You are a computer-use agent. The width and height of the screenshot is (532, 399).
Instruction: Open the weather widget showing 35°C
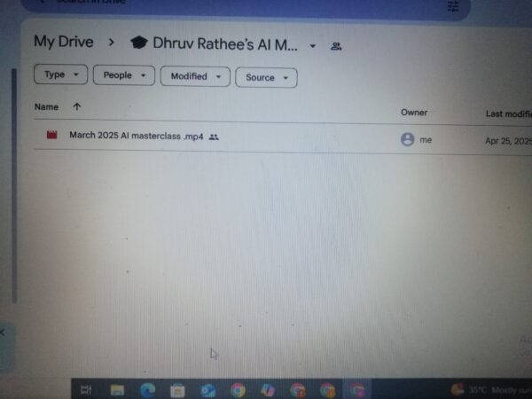(491, 390)
